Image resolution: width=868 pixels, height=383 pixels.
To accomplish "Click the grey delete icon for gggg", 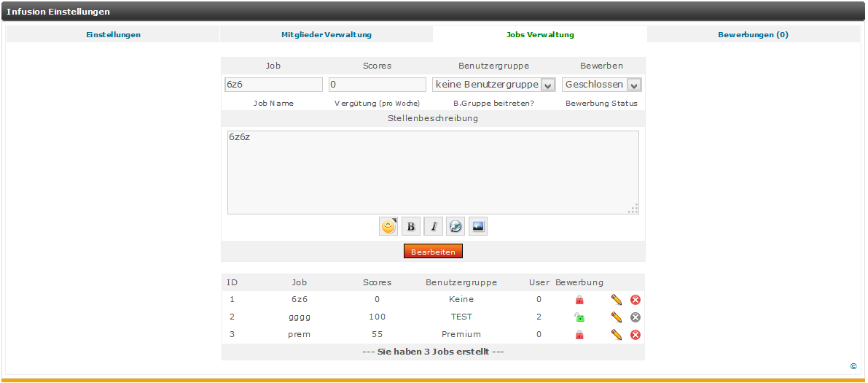I will [x=636, y=317].
